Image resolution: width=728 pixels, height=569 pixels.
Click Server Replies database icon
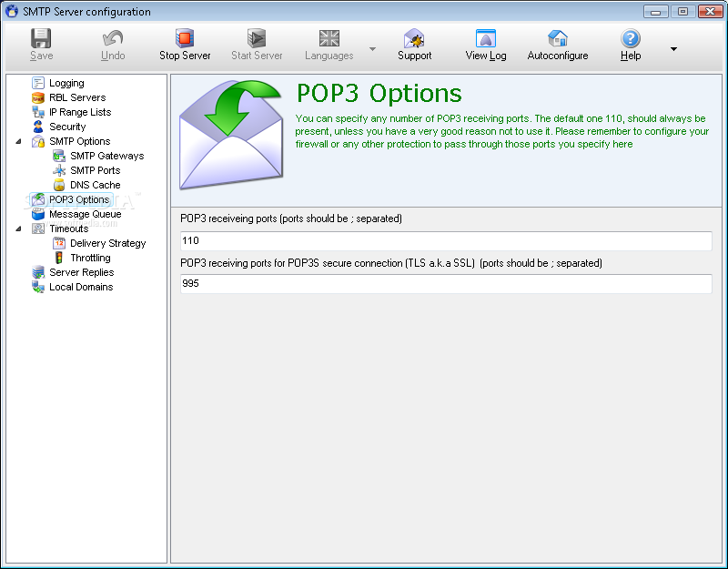pyautogui.click(x=38, y=272)
